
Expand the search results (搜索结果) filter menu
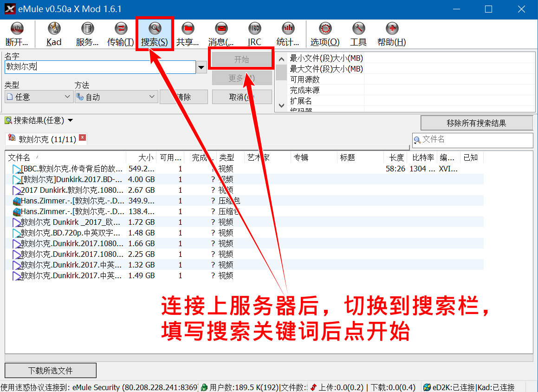coord(71,121)
